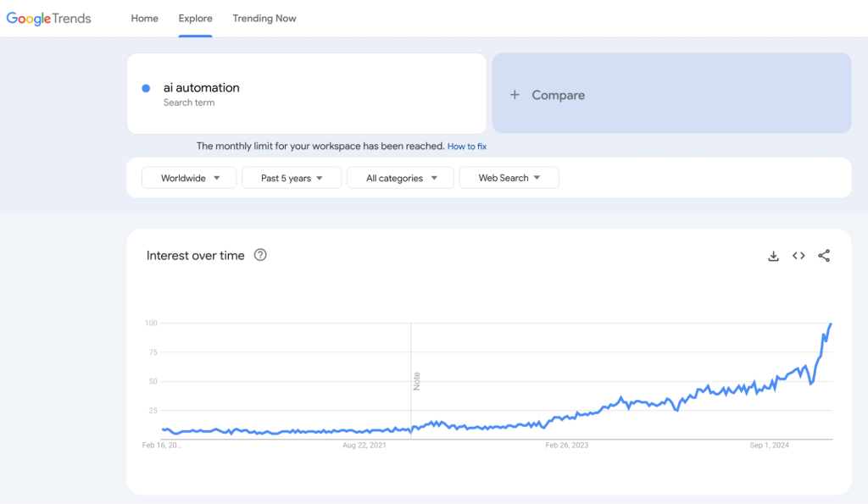
Task: Open the Worldwide region dropdown
Action: (x=188, y=178)
